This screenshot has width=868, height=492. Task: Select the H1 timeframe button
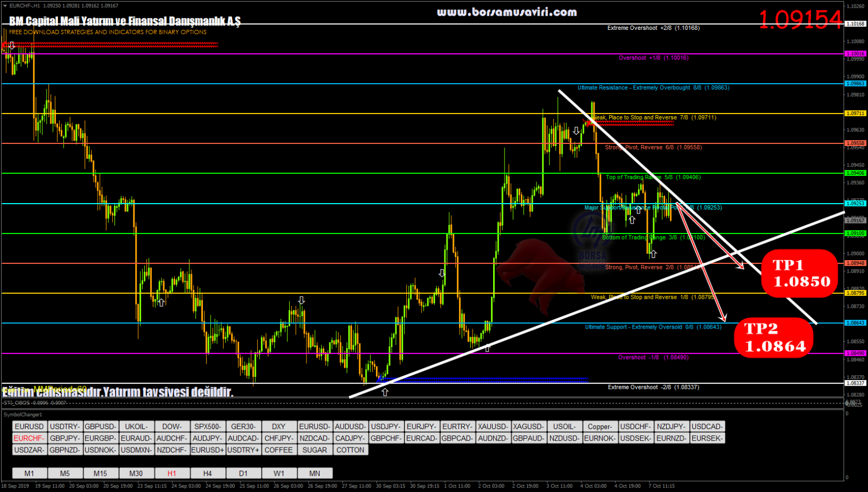point(172,473)
